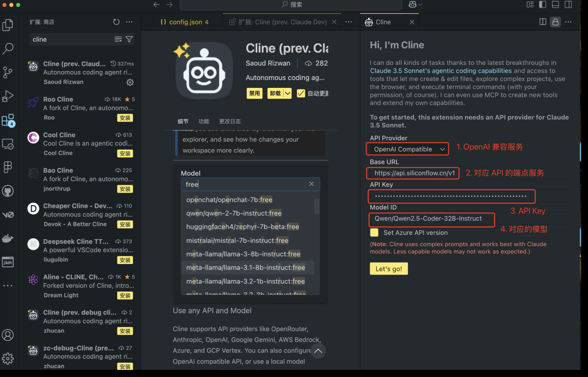Clear extension search results
588x377 pixels.
point(118,39)
